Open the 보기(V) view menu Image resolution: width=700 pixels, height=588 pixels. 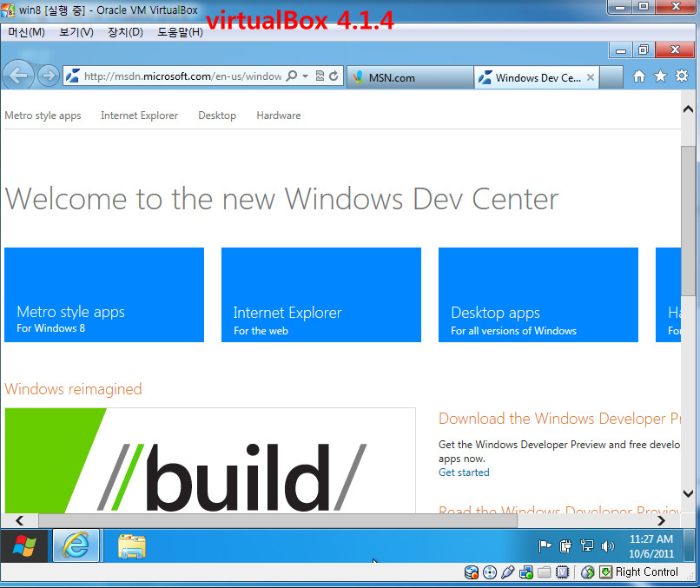pyautogui.click(x=76, y=32)
